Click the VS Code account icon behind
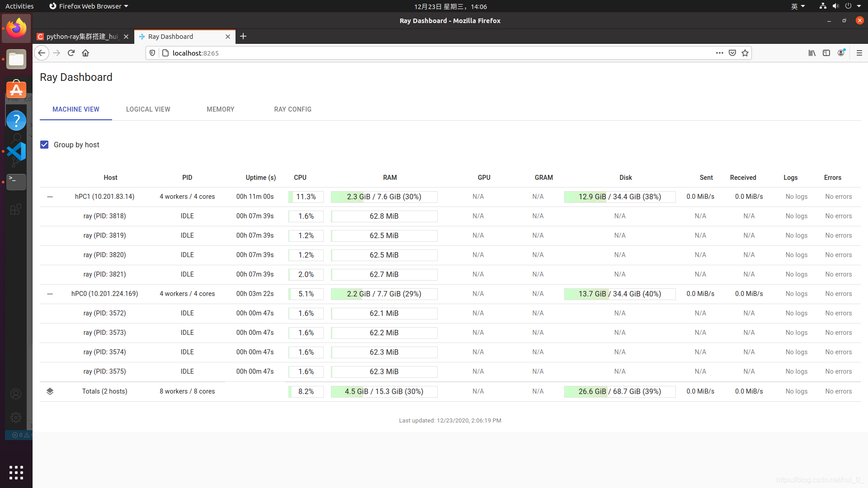 coord(16,394)
